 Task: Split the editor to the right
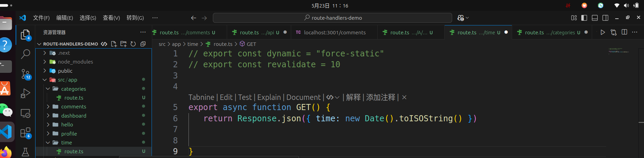[624, 32]
